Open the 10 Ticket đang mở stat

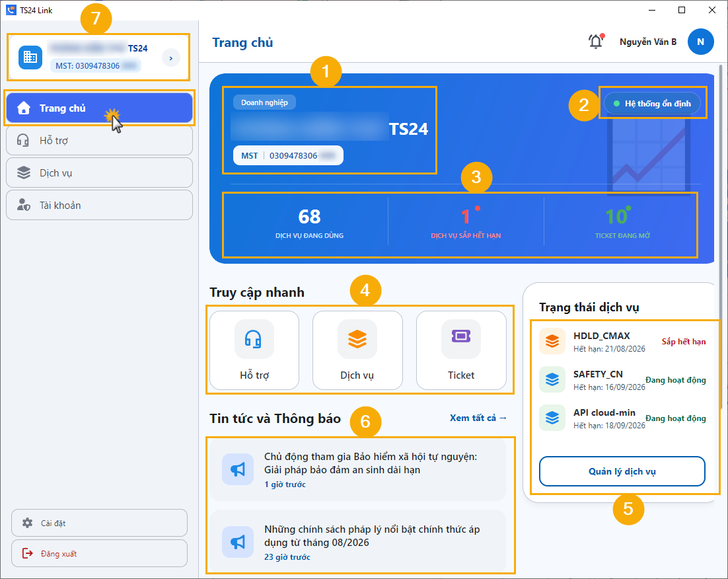[622, 223]
